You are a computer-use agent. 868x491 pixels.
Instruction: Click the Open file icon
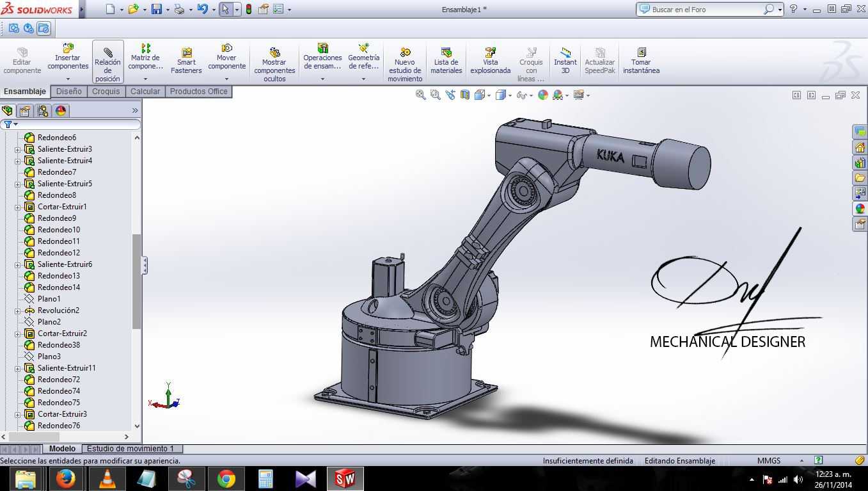point(133,10)
